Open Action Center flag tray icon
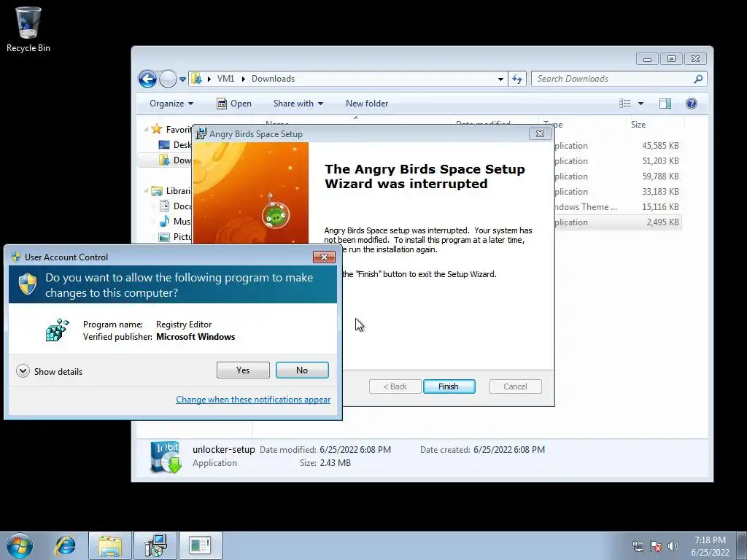This screenshot has width=747, height=560. click(656, 546)
